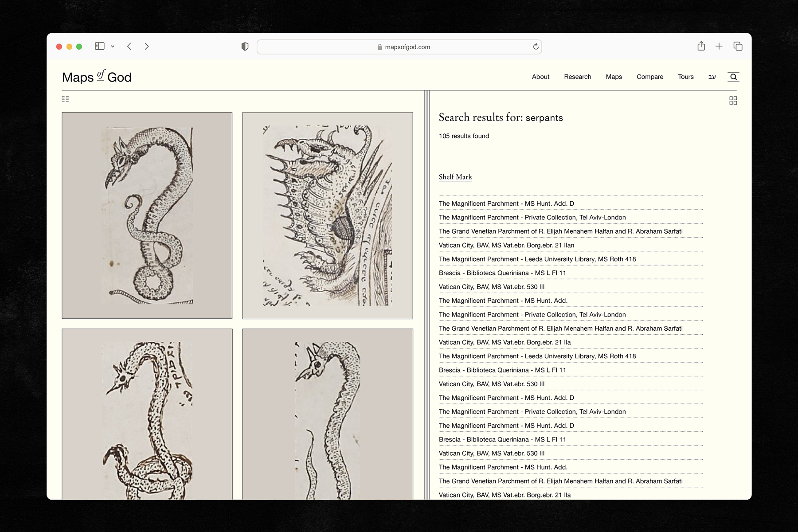Viewport: 798px width, 532px height.
Task: Open the privacy shield report
Action: (x=245, y=47)
